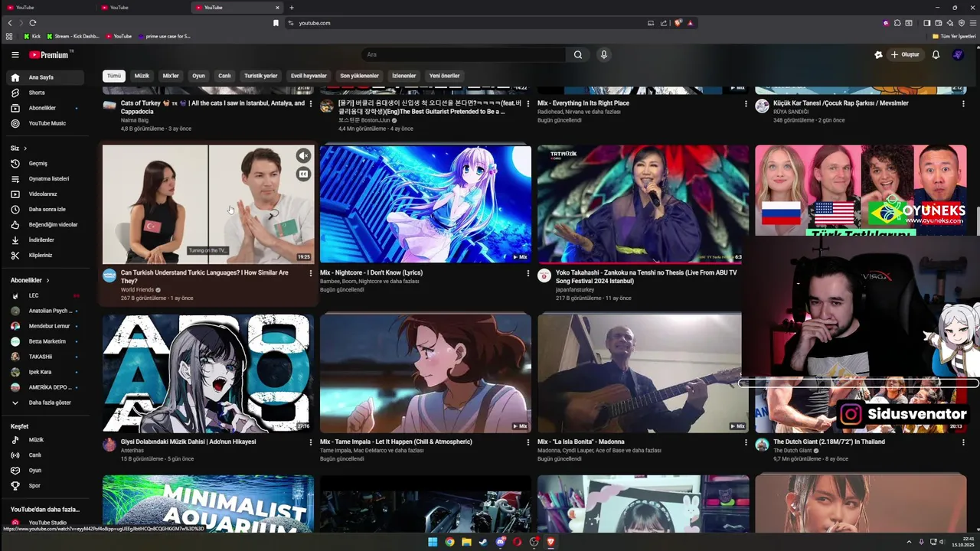Open the Tüm Yer İşaretleri bookmarks folder

(x=953, y=36)
